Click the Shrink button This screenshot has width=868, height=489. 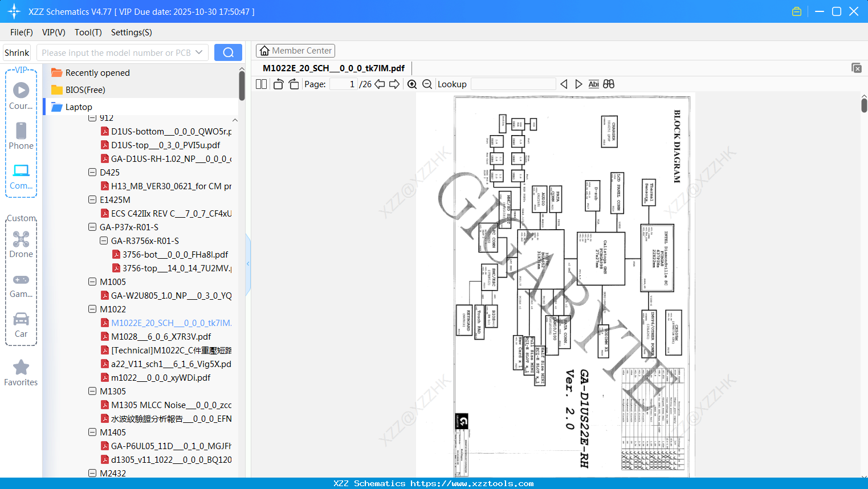point(17,52)
